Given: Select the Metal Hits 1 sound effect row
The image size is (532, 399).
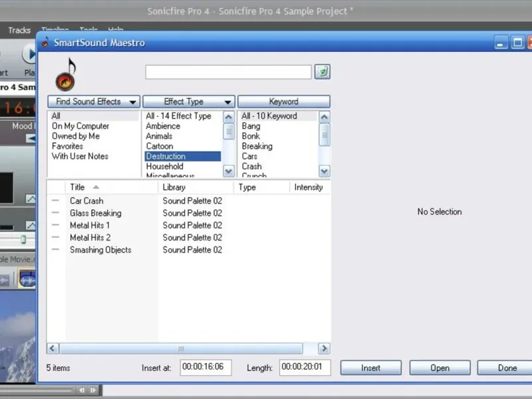Looking at the screenshot, I should (188, 225).
